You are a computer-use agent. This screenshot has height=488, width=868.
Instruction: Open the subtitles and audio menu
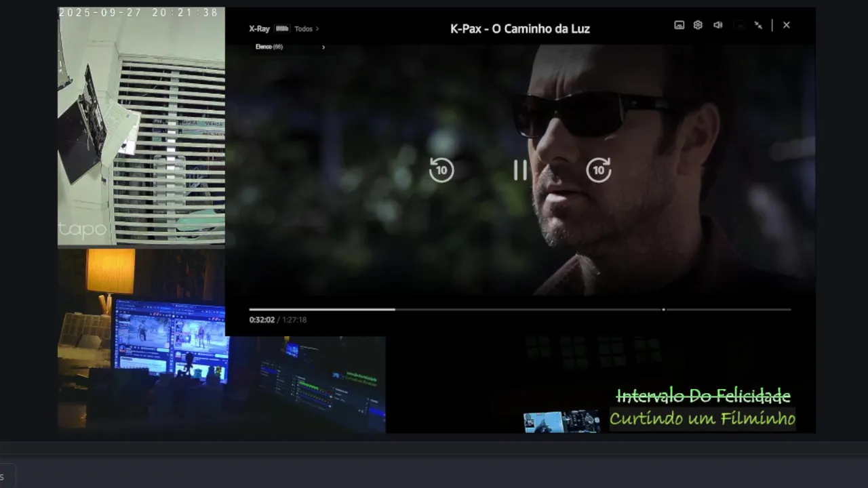pyautogui.click(x=679, y=25)
